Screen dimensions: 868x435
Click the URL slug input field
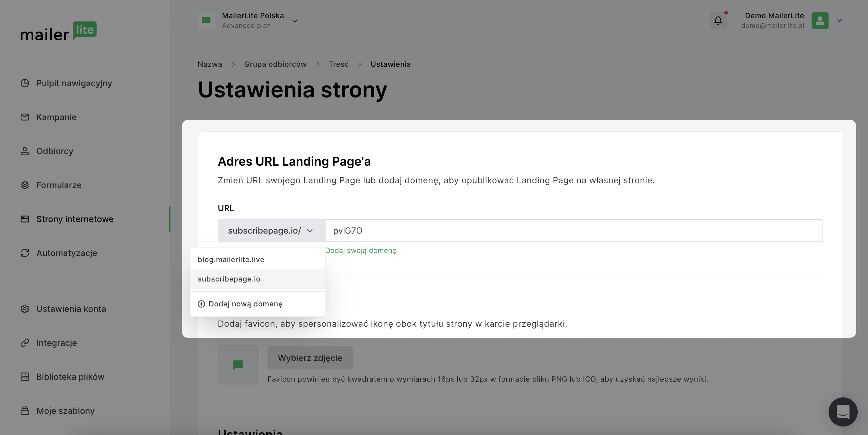coord(573,231)
